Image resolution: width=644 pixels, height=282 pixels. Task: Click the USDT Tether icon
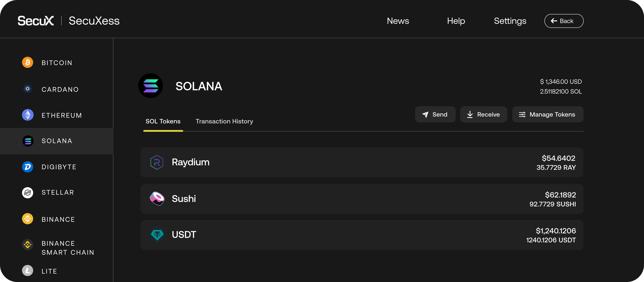pyautogui.click(x=157, y=235)
